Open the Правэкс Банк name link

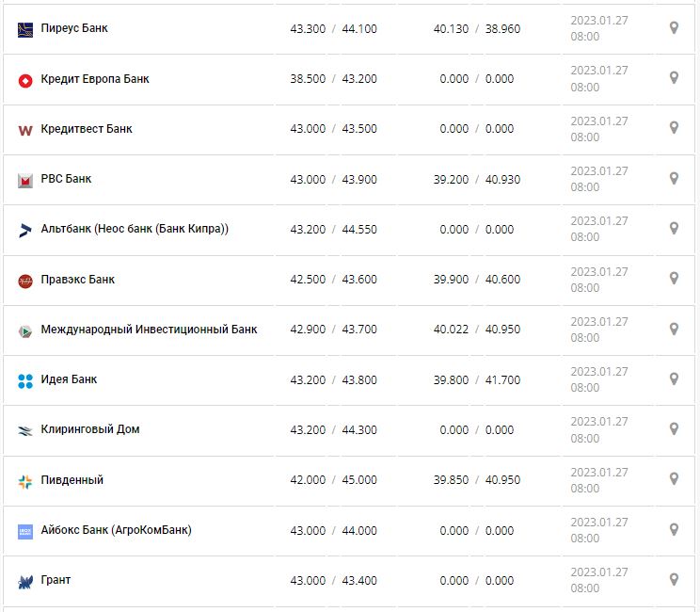(x=78, y=280)
